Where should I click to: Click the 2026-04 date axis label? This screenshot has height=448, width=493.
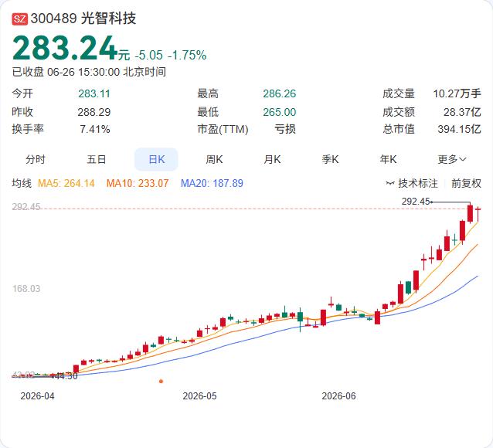coord(37,395)
